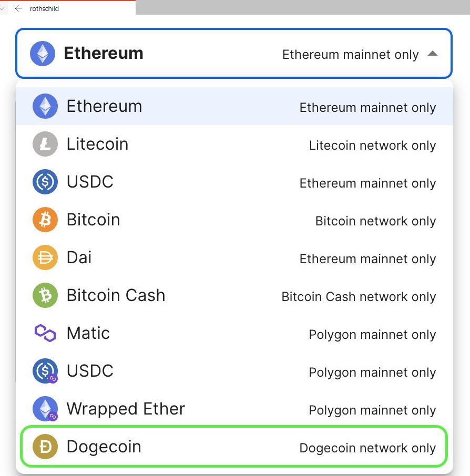Click the Ethereum icon in dropdown header

(x=43, y=54)
